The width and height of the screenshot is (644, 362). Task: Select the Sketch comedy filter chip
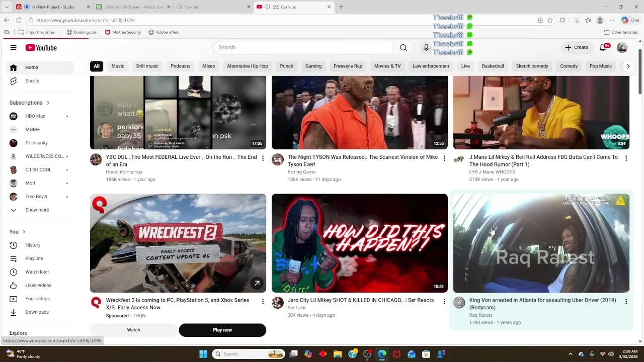[x=532, y=66]
